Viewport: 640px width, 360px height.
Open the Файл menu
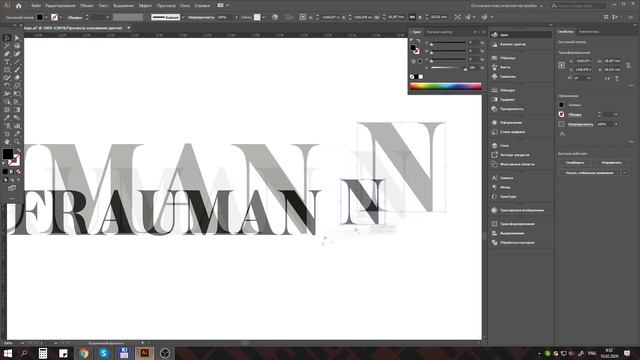[36, 6]
